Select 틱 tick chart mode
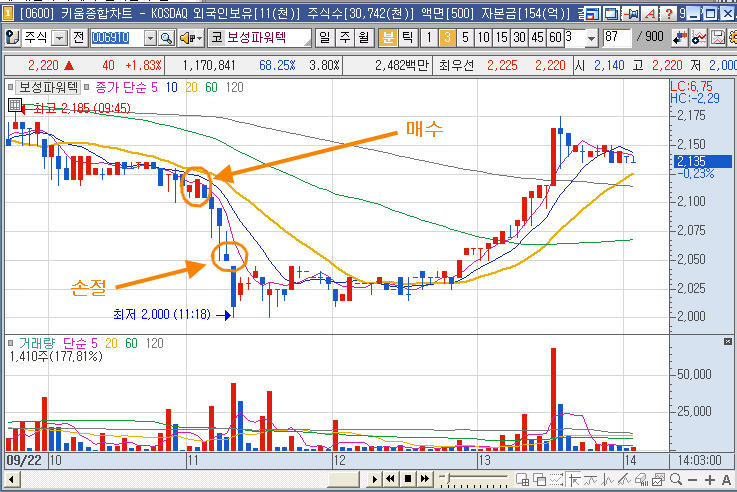737x492 pixels. coord(407,38)
